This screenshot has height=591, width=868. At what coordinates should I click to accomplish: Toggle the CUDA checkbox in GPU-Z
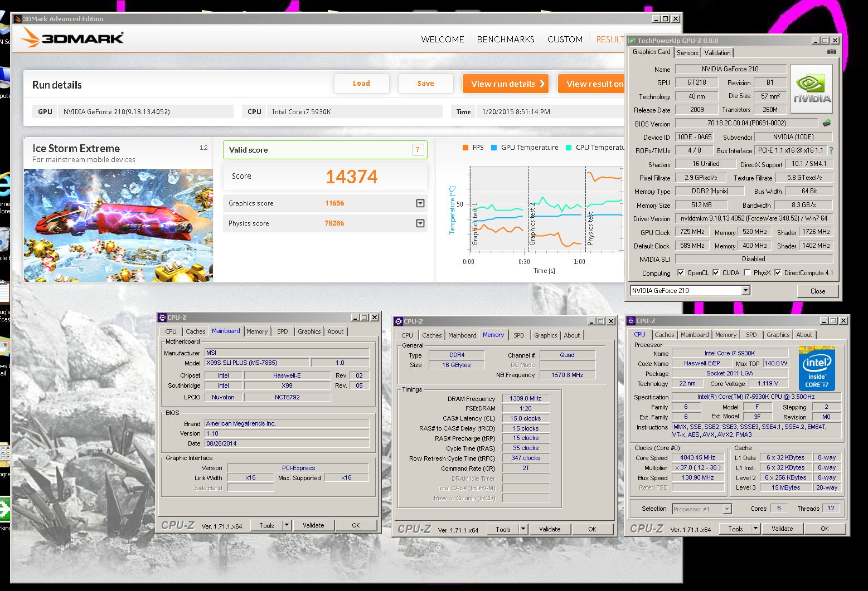click(716, 273)
